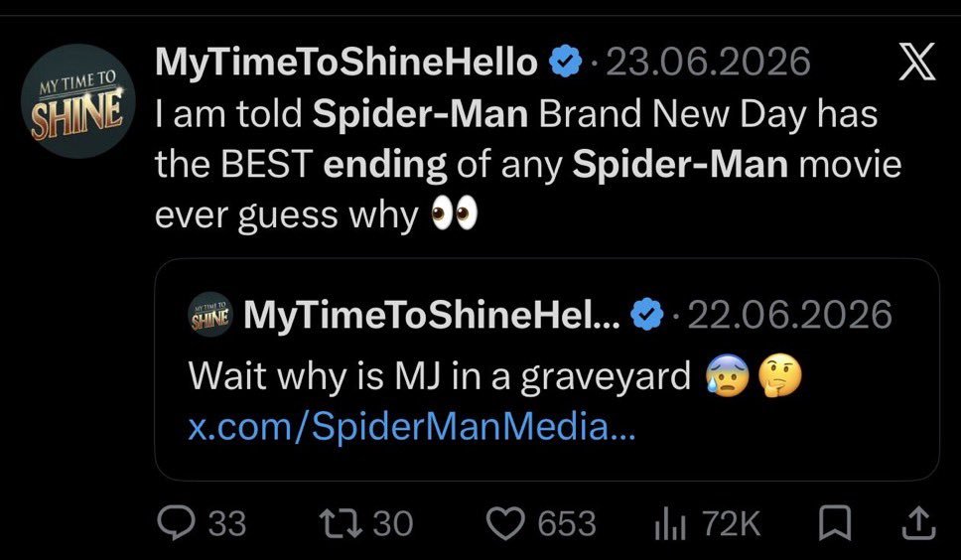The image size is (961, 560).
Task: Open the quoted post about MJ in a graveyard
Action: click(547, 369)
